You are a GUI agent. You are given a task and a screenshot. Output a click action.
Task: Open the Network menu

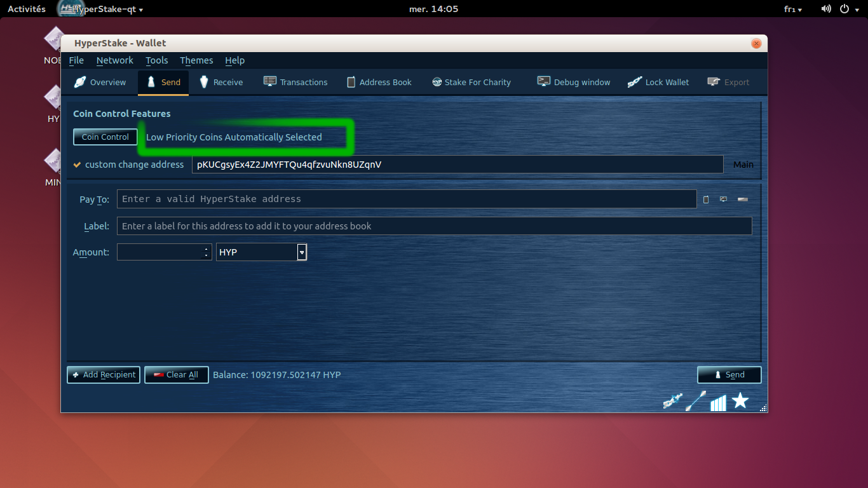[x=115, y=60]
